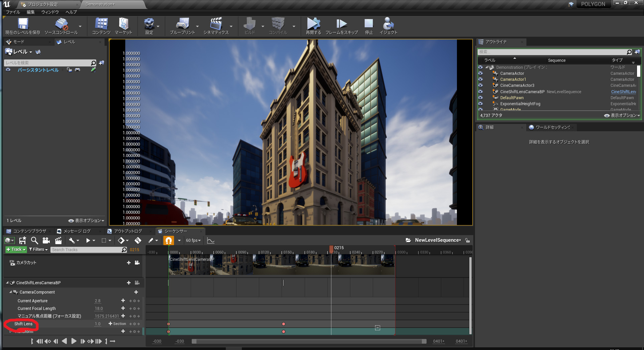Screen dimensions: 644x350
Task: Click the Stop play session icon
Action: click(368, 24)
